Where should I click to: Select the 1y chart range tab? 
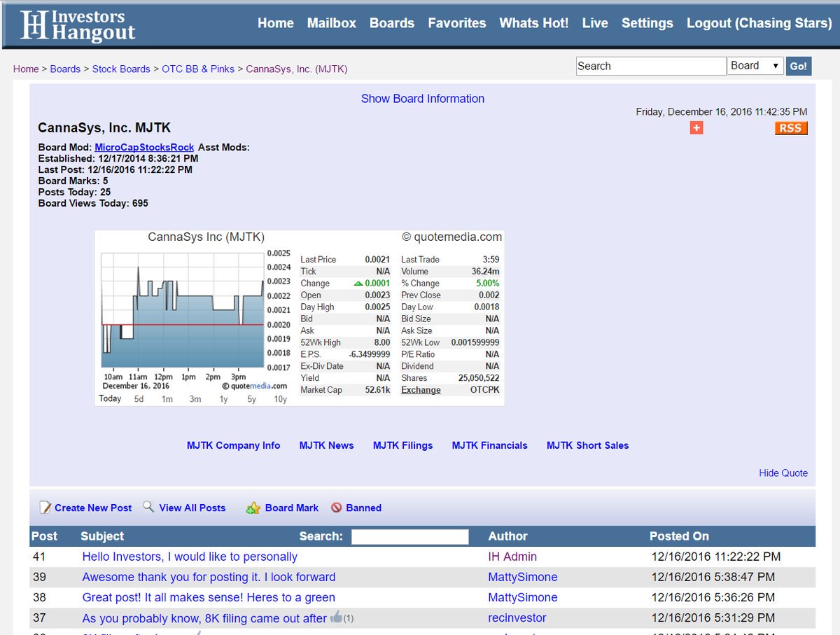pos(223,399)
